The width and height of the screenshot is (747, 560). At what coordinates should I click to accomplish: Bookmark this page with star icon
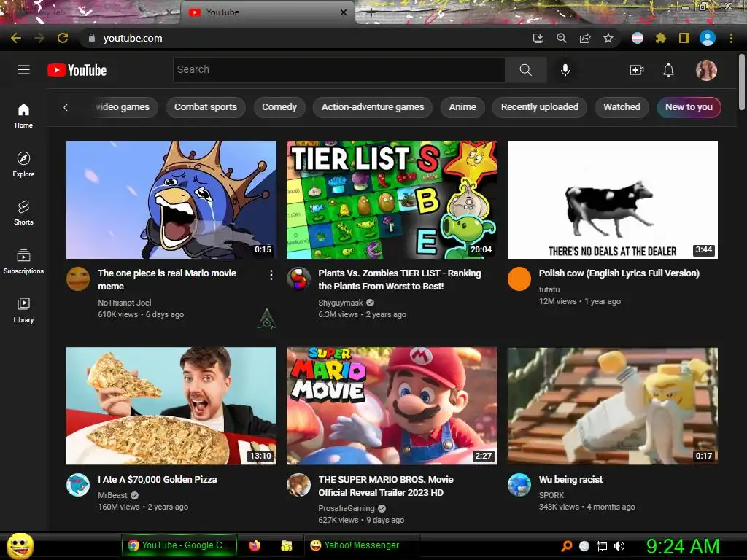(x=608, y=38)
